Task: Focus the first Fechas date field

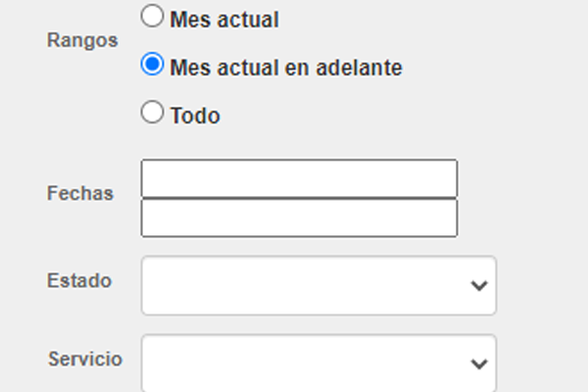Action: point(299,178)
